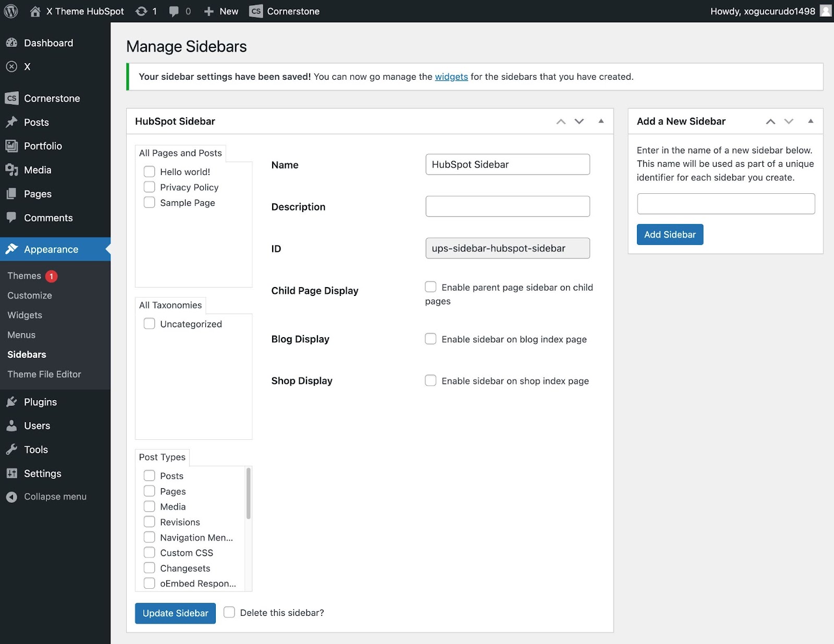The image size is (834, 644).
Task: Follow the widgets link in the notice
Action: (451, 77)
